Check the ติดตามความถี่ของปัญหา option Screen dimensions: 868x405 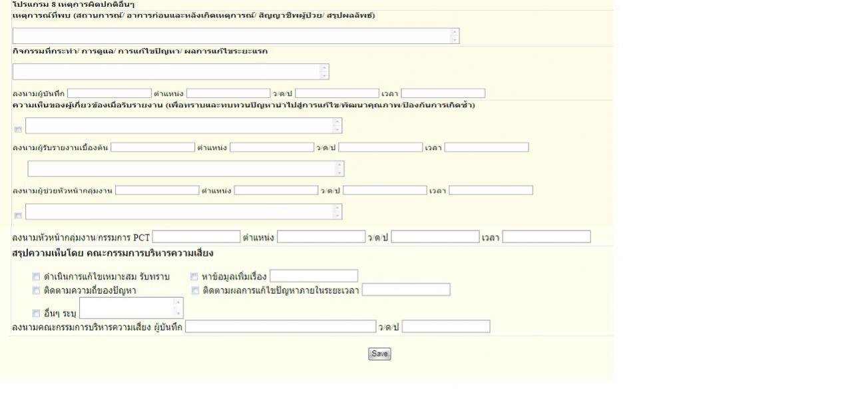[x=36, y=290]
